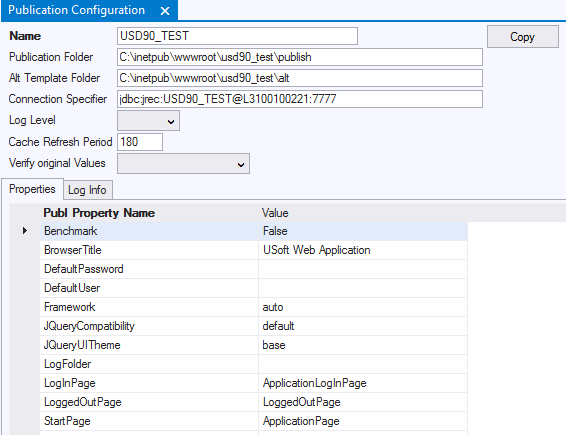The height and width of the screenshot is (435, 566).
Task: Select the JQueryCompatibility property name cell
Action: coord(149,326)
